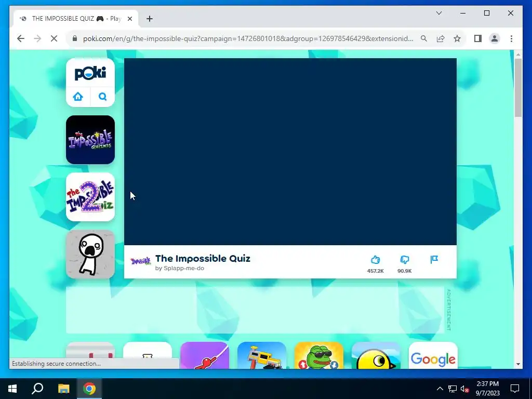Screen dimensions: 532x399
Task: Stop page loading with X button
Action: [x=54, y=38]
